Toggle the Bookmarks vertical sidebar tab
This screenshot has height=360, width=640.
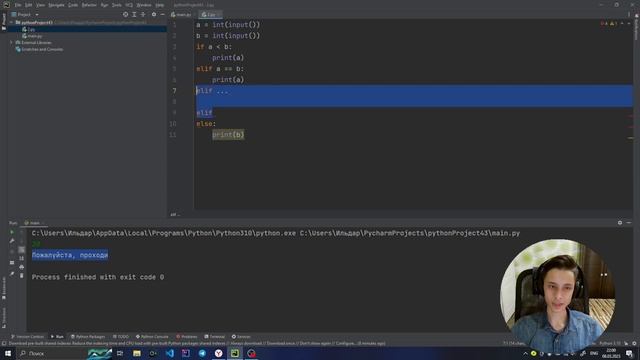click(4, 288)
